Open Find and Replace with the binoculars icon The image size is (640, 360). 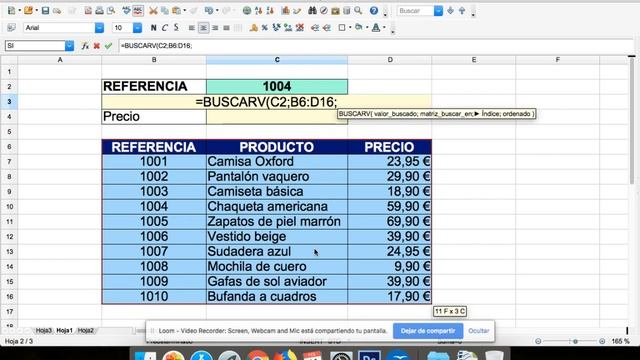pos(312,11)
